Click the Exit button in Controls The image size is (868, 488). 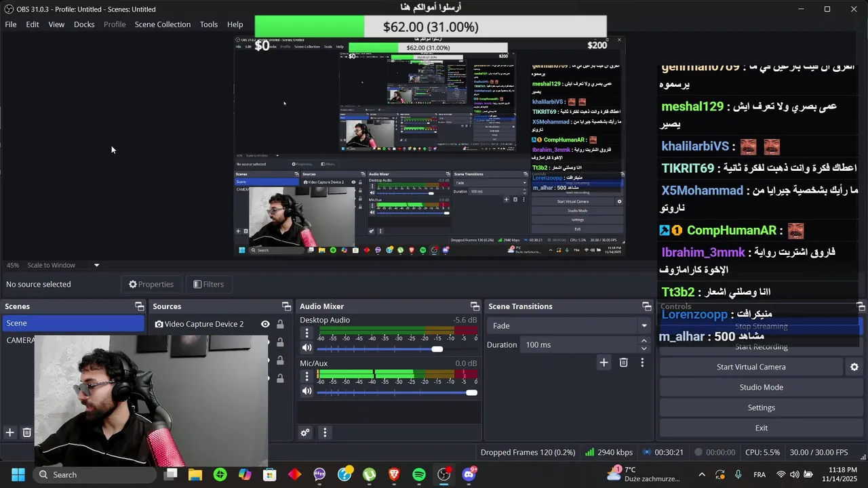[x=761, y=428]
